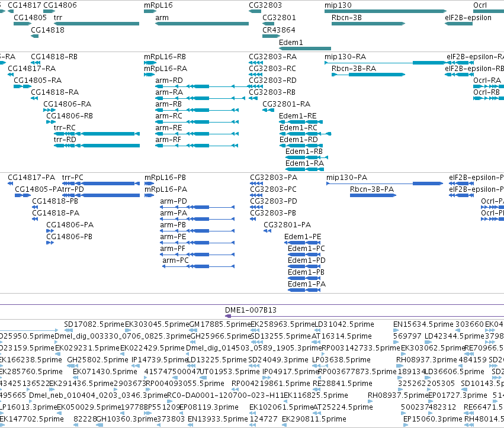Screen dimensions: 504x428
Task: Click the eIF2B-epsilon gene bar
Action: [458, 24]
